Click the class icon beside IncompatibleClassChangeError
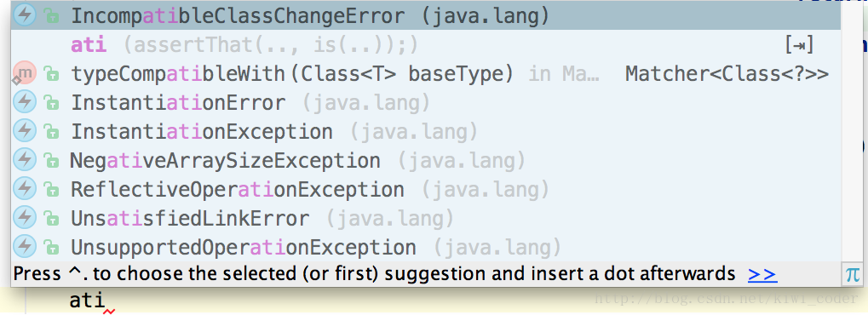 [x=24, y=15]
